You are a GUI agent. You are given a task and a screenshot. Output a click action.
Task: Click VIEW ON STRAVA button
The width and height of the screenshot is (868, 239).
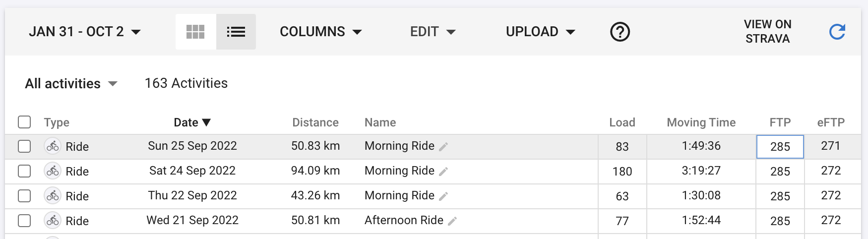[x=767, y=31]
